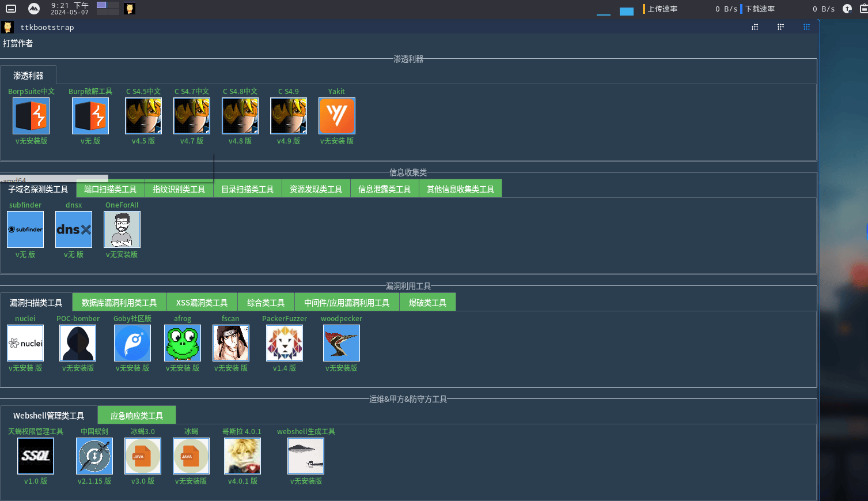Switch to the 爆破类工具 tab
The width and height of the screenshot is (868, 501).
pos(428,302)
